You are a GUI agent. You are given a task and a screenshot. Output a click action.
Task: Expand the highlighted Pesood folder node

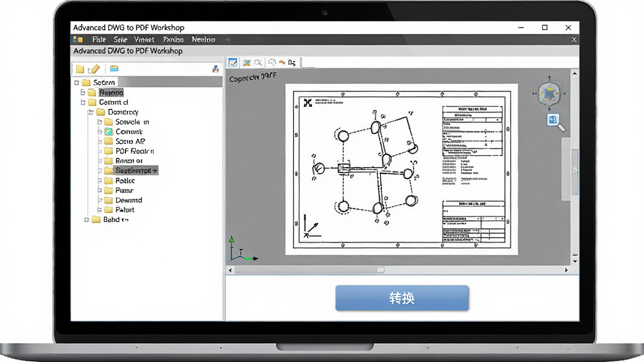coord(83,92)
